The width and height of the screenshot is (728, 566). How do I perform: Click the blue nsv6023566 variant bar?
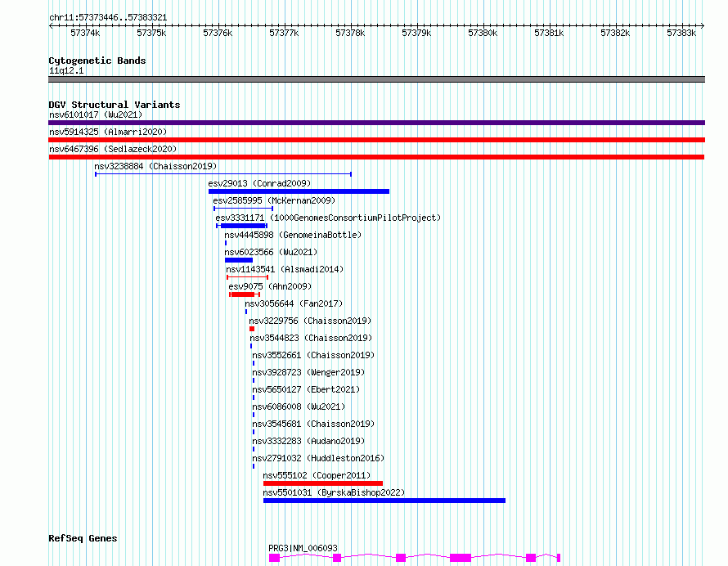tap(239, 260)
